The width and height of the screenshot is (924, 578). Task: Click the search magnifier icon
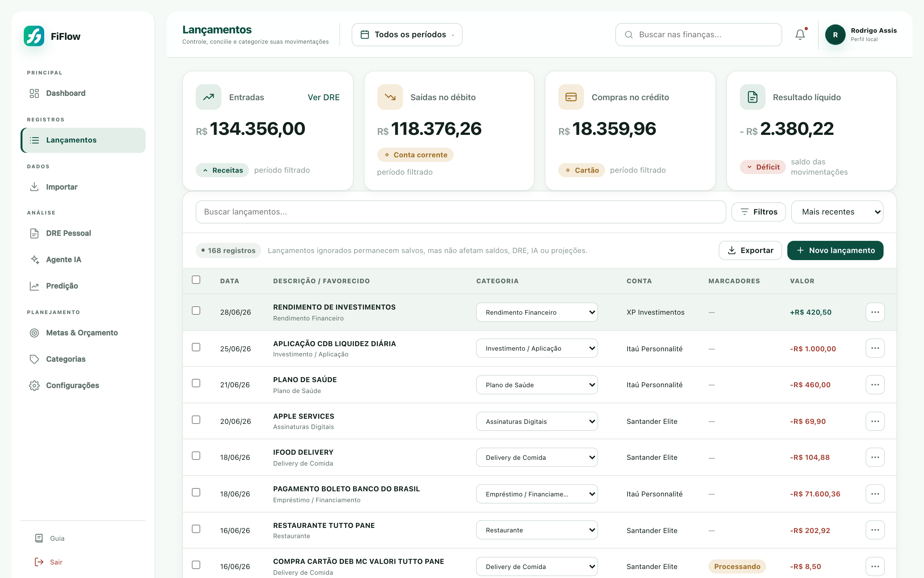[x=629, y=35]
